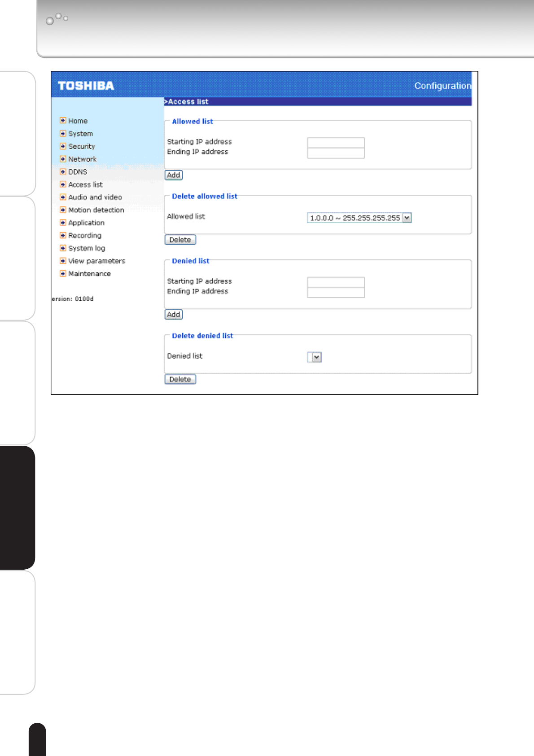534x756 pixels.
Task: Click the Configuration header text
Action: (442, 86)
